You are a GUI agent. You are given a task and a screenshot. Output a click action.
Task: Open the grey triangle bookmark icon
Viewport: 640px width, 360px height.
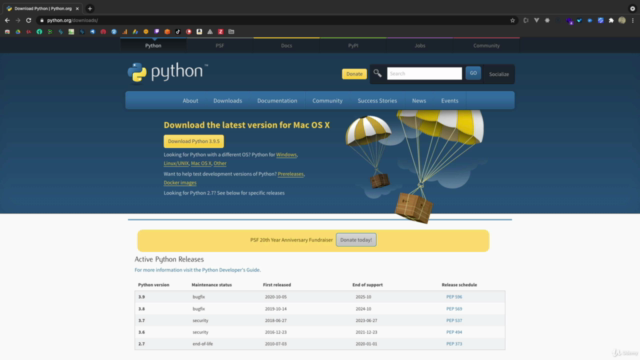coord(210,31)
